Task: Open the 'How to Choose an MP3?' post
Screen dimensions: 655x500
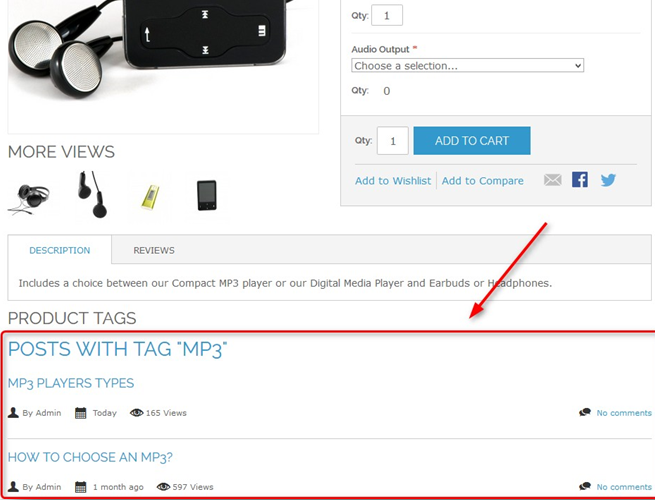Action: [x=90, y=457]
